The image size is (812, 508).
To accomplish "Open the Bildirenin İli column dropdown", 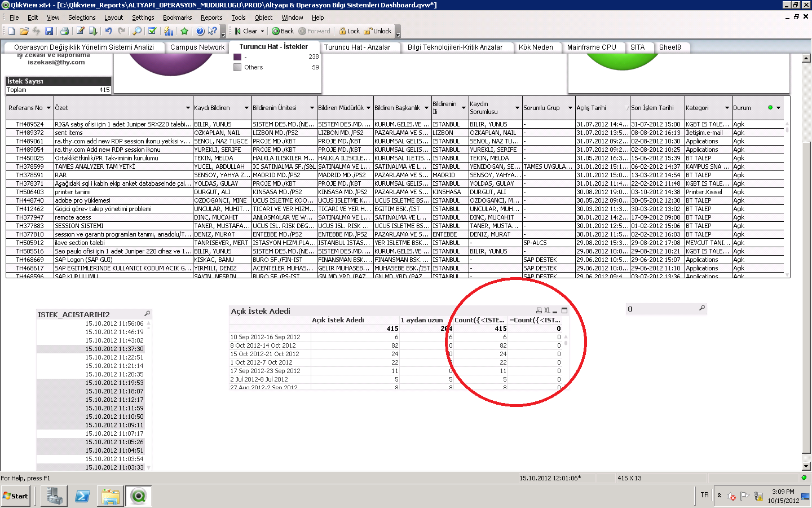I will (464, 108).
